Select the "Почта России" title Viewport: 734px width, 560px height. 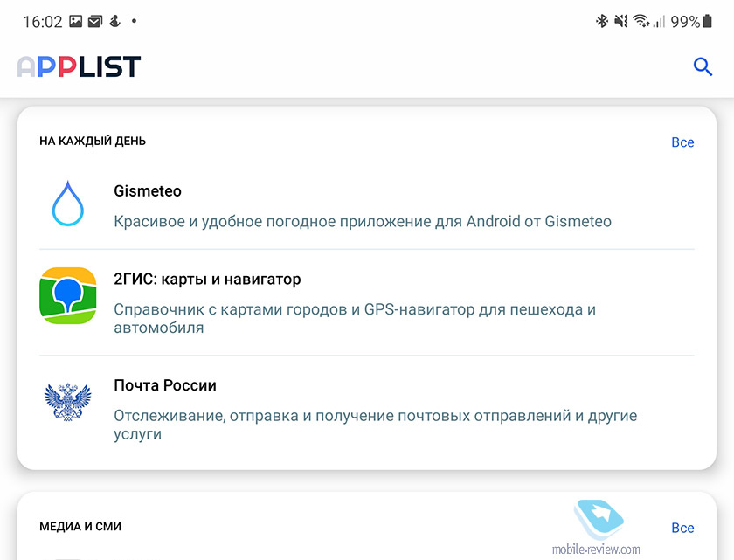(165, 385)
